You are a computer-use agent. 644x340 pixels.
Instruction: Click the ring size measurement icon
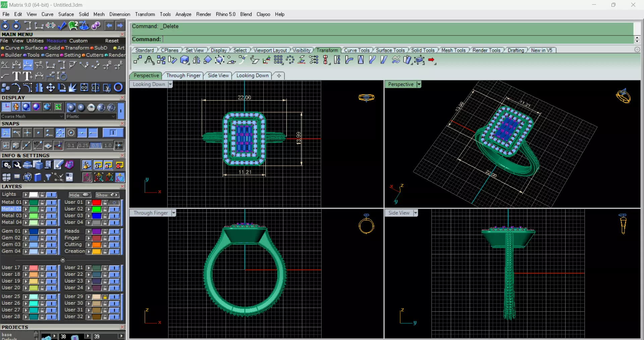[x=62, y=76]
